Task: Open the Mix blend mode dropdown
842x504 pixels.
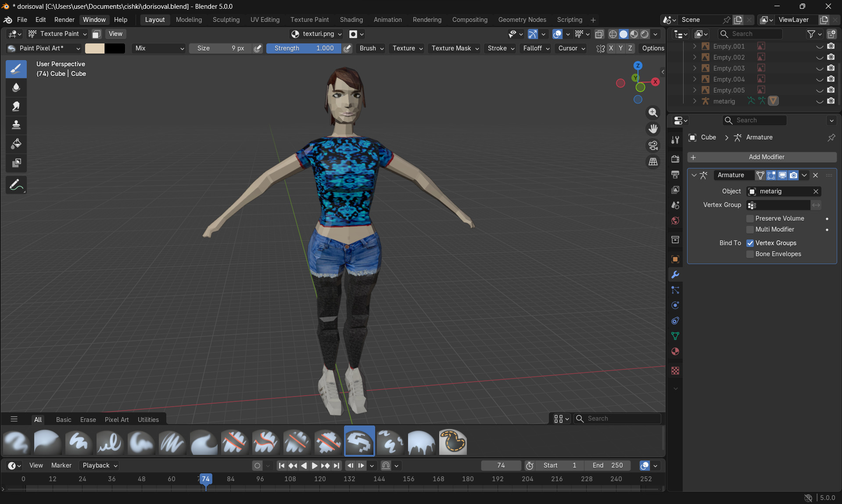Action: 159,48
